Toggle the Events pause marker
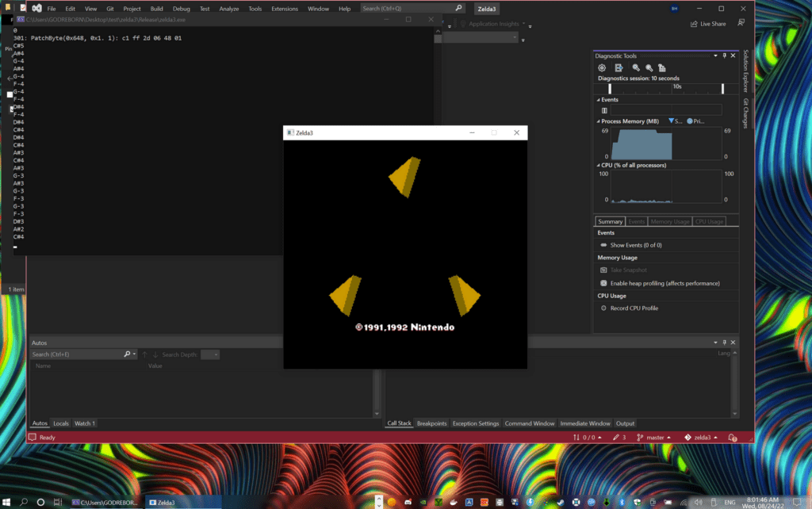This screenshot has height=509, width=812. coord(604,110)
